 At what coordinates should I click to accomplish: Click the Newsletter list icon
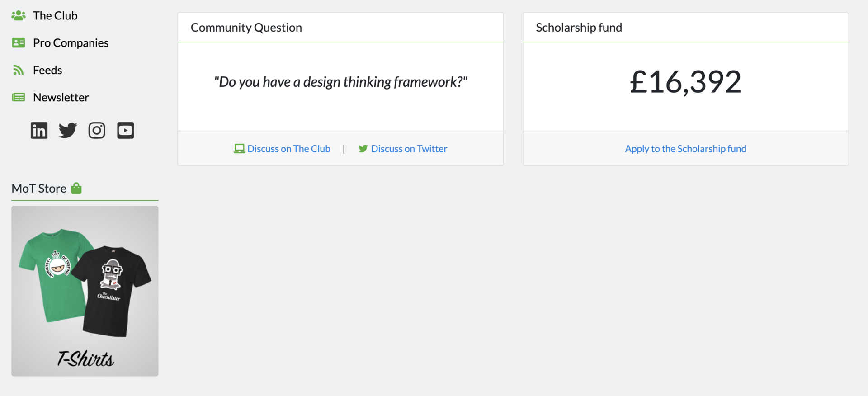[19, 97]
